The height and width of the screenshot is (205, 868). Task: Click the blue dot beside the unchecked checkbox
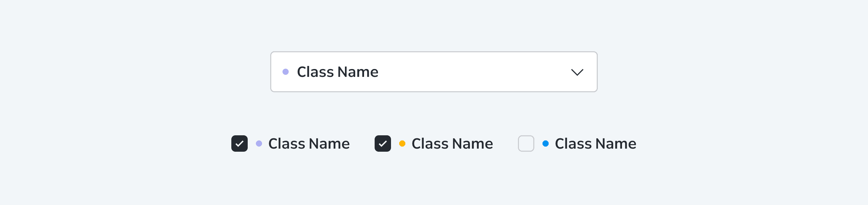pyautogui.click(x=546, y=143)
